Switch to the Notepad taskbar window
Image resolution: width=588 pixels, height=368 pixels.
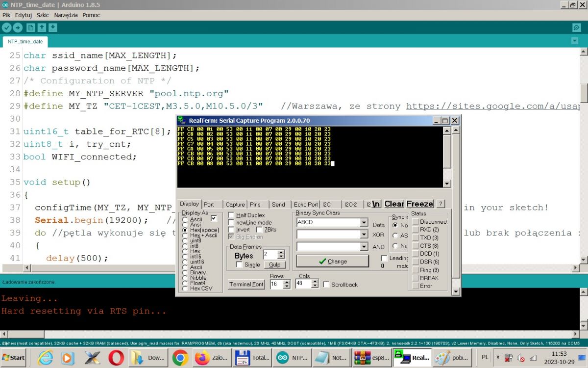tap(332, 358)
